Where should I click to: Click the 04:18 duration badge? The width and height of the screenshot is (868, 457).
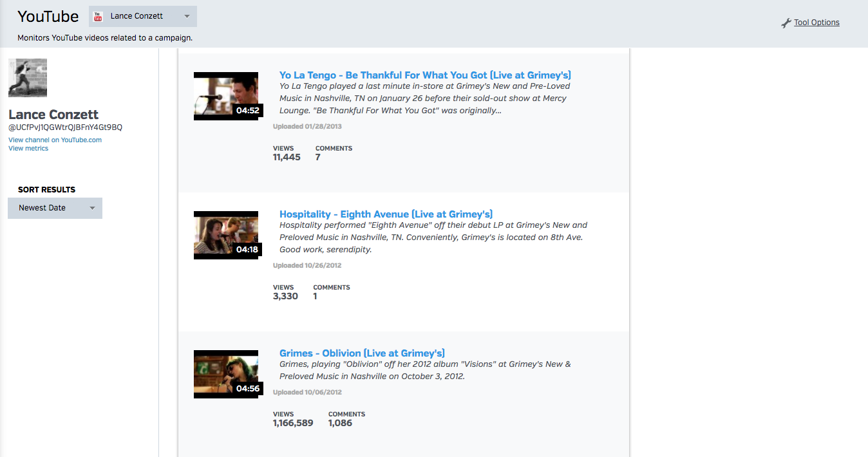(247, 250)
